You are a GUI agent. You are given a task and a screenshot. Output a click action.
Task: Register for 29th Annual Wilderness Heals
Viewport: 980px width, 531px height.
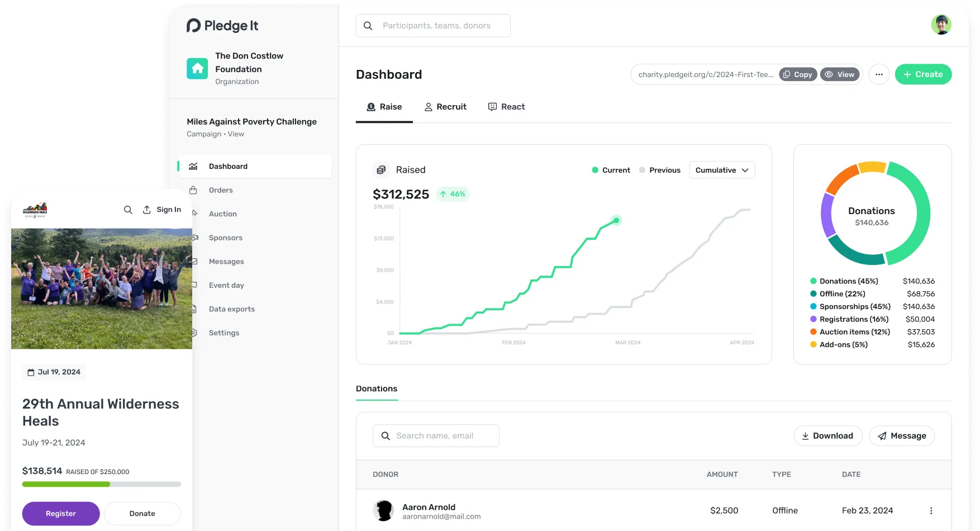pos(60,513)
